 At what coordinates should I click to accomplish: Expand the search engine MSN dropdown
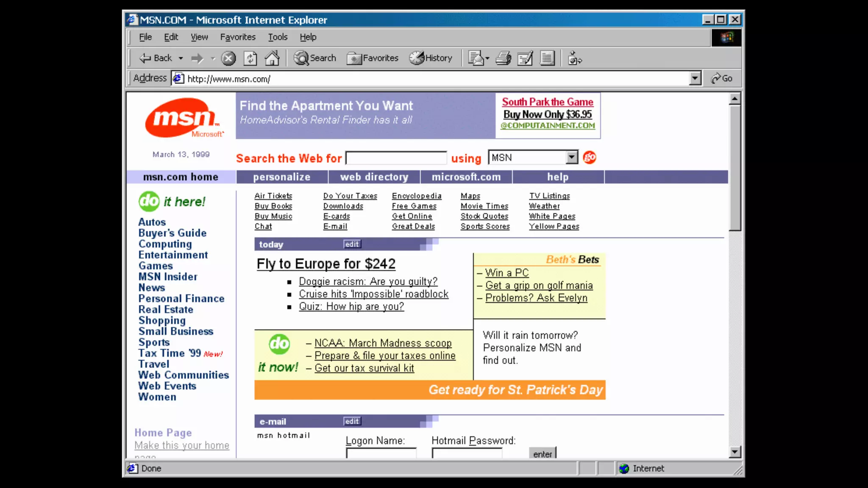(572, 158)
